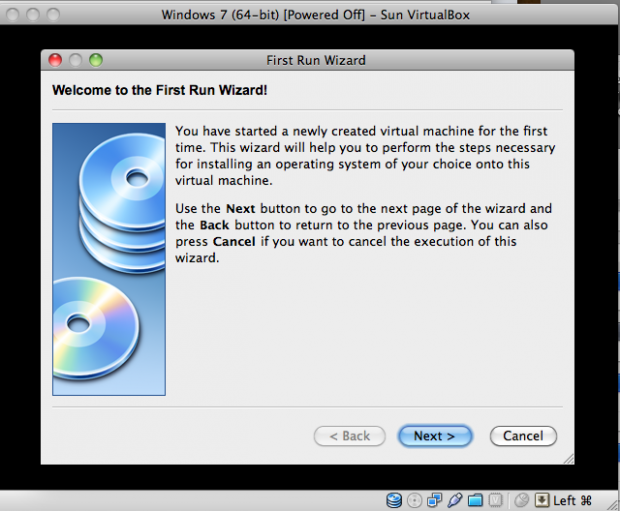
Task: Open the shared folders status icon
Action: (475, 501)
